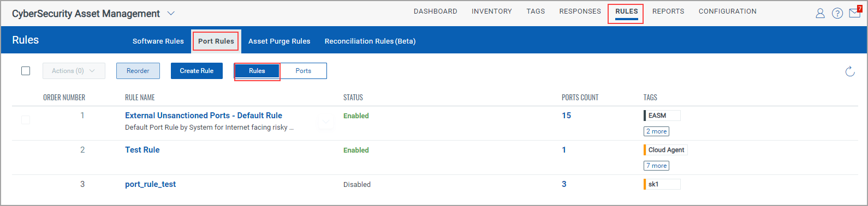Expand '7 more' tags for Test Rule
Screen dimensions: 868x206
coord(656,166)
